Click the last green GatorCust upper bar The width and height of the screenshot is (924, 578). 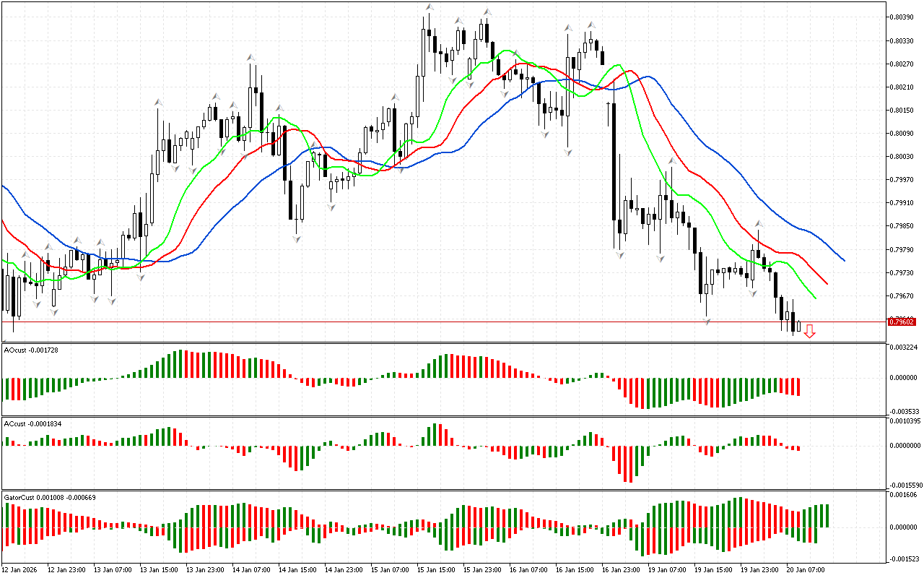[x=827, y=516]
